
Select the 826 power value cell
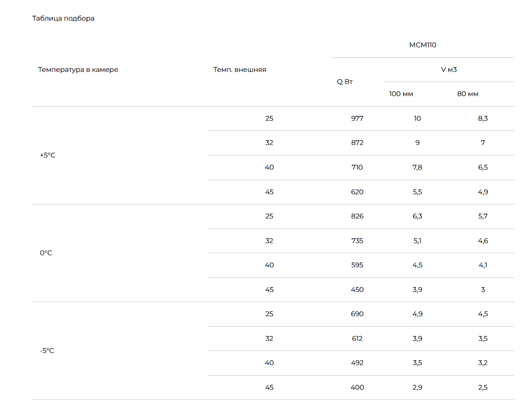(x=357, y=216)
